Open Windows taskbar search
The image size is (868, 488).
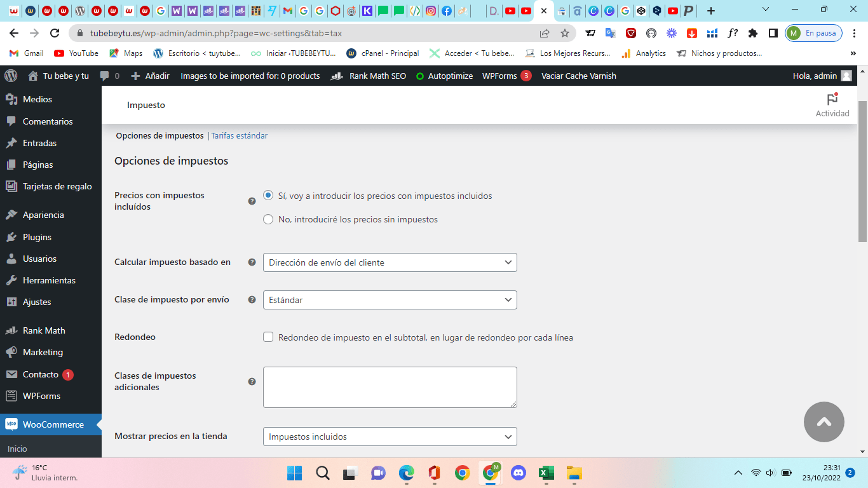click(x=323, y=473)
